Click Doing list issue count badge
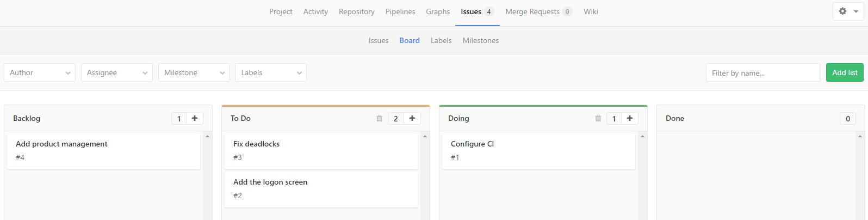The image size is (868, 220). coord(614,118)
